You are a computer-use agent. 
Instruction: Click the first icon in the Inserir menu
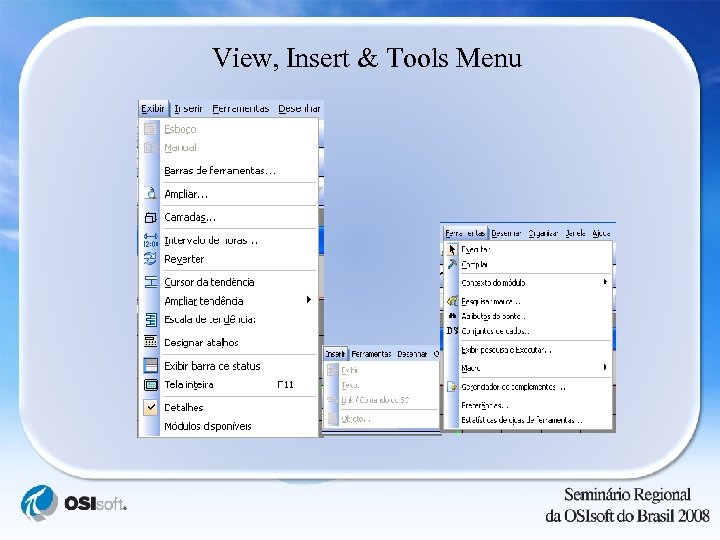coord(332,370)
